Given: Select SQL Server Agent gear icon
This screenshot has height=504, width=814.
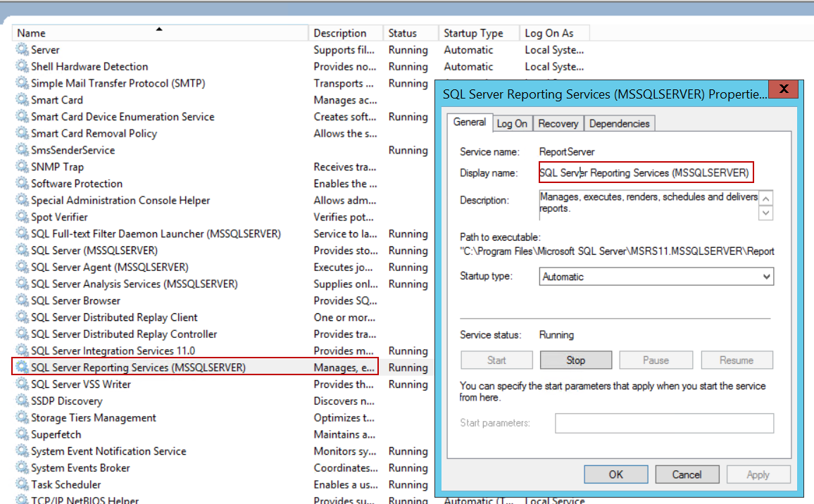Looking at the screenshot, I should coord(23,267).
